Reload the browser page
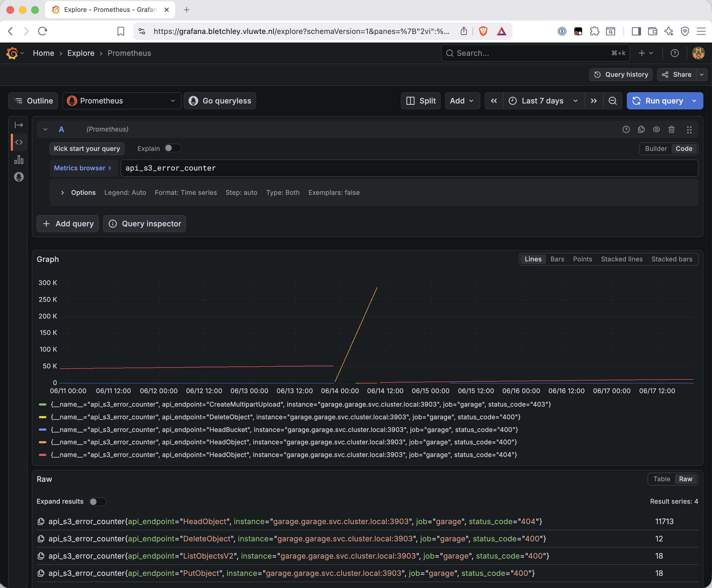 (x=42, y=32)
